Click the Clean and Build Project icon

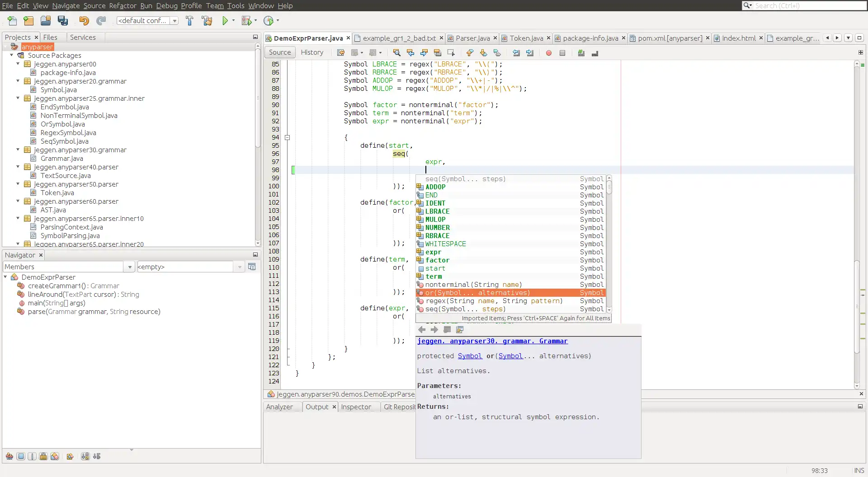[x=207, y=21]
